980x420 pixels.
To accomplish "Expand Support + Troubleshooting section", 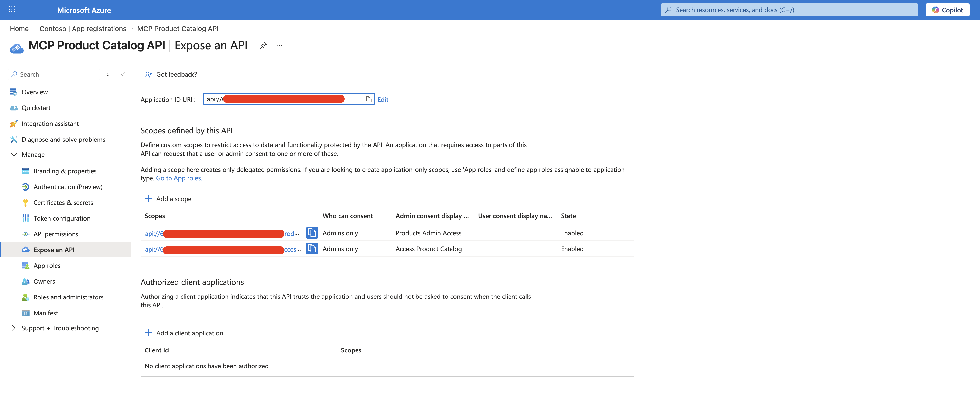I will point(14,328).
